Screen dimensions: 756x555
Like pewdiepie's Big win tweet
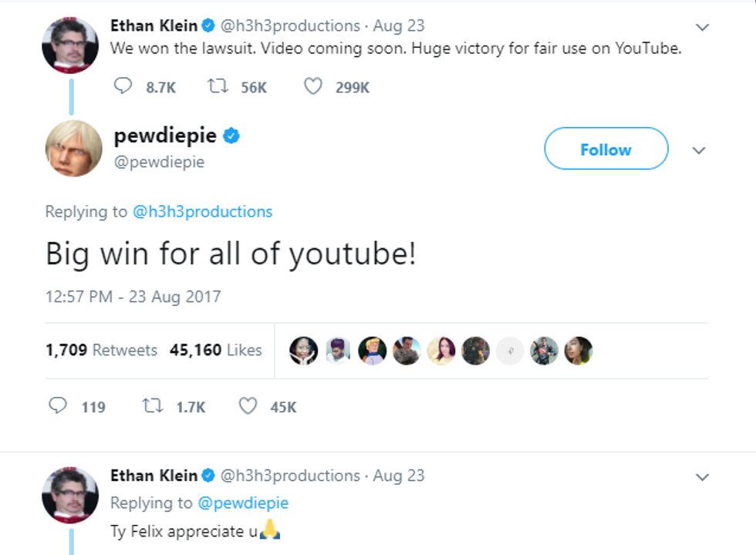[x=248, y=406]
